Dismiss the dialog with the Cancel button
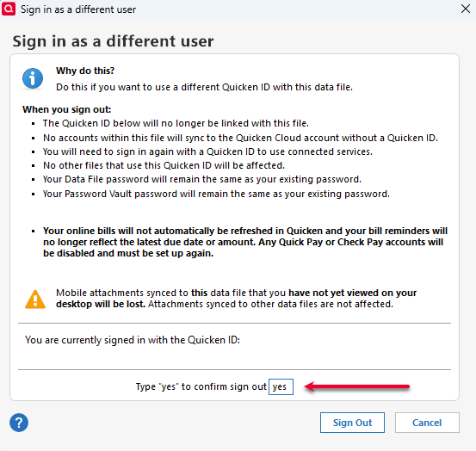Viewport: 476px width, 451px height. click(x=427, y=423)
